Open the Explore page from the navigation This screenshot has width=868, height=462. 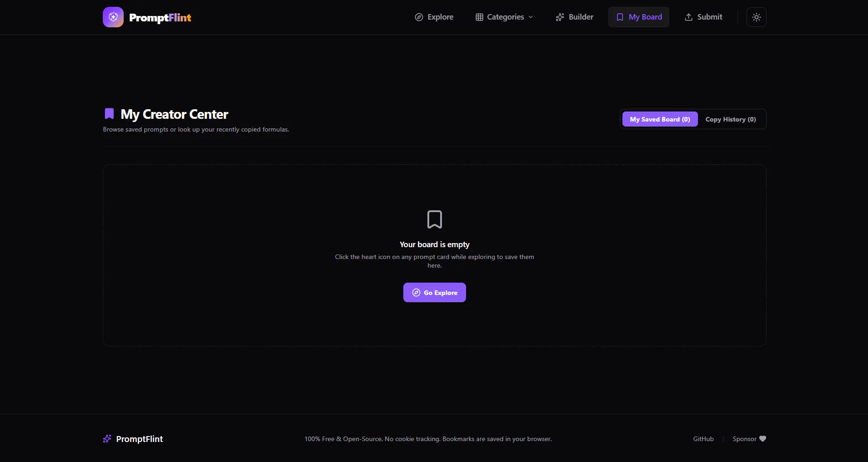click(434, 17)
